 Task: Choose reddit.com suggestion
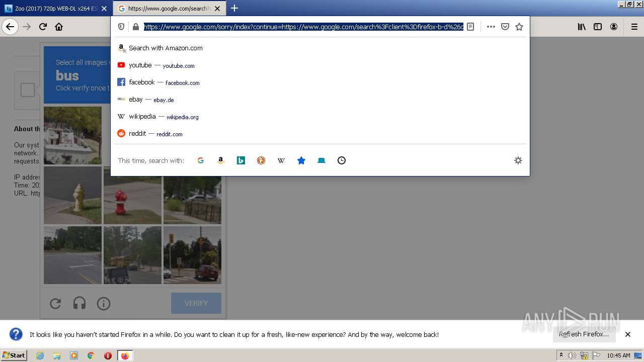(x=320, y=134)
